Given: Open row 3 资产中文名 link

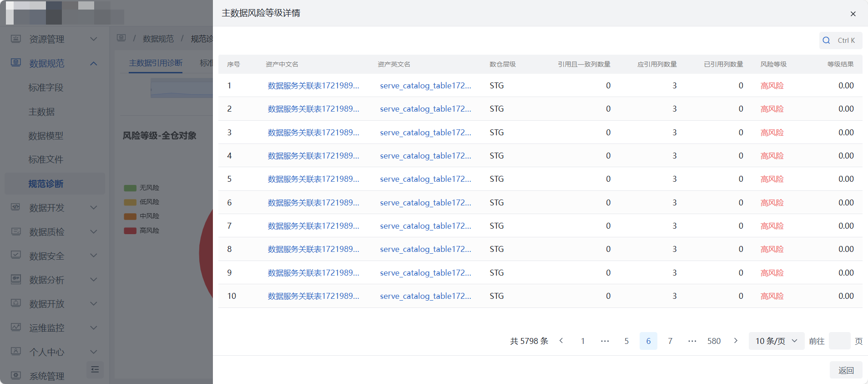Looking at the screenshot, I should pyautogui.click(x=313, y=133).
